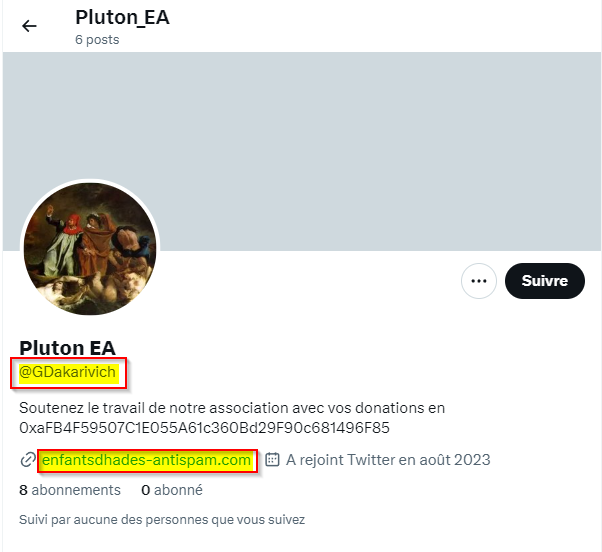602x552 pixels.
Task: Click the Suivi par aucune notice
Action: point(162,520)
